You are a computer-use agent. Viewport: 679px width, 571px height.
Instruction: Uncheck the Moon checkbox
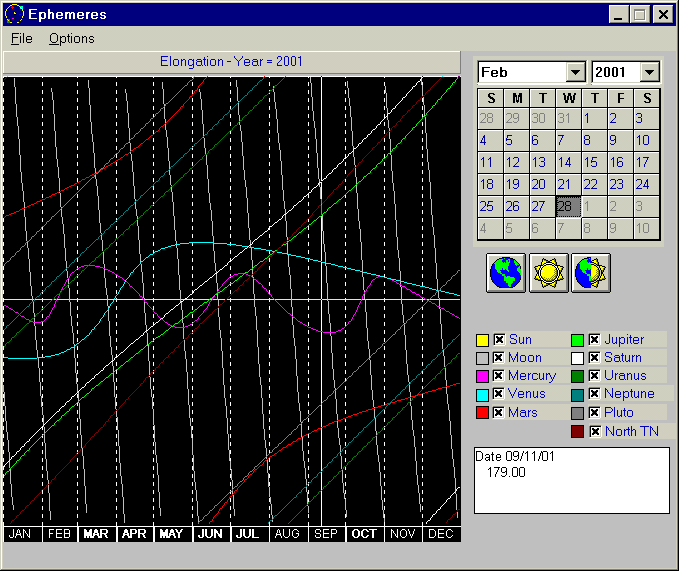pyautogui.click(x=499, y=358)
